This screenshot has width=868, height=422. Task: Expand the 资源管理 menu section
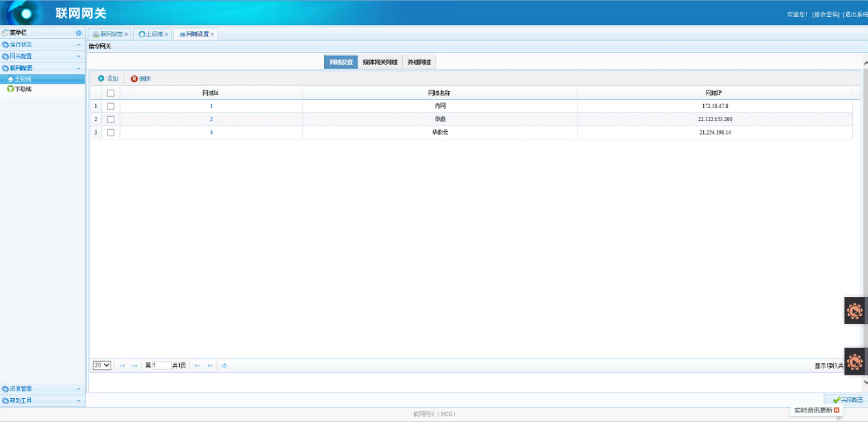click(42, 388)
